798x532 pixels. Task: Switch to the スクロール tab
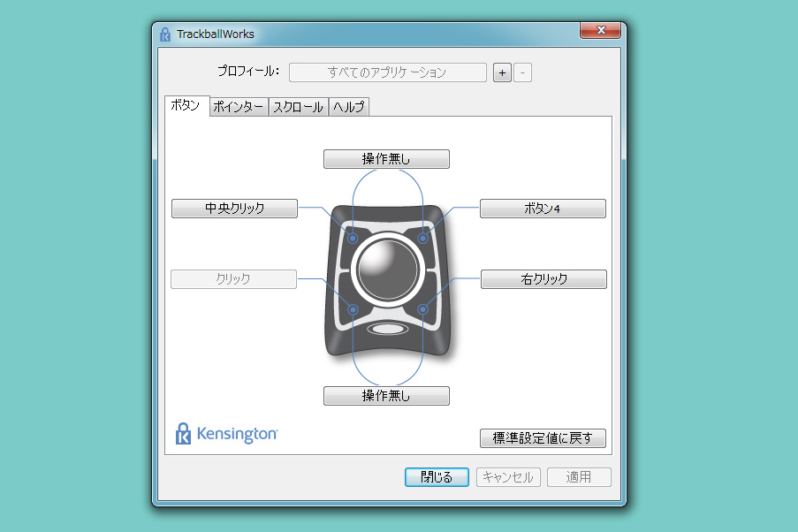[x=298, y=107]
